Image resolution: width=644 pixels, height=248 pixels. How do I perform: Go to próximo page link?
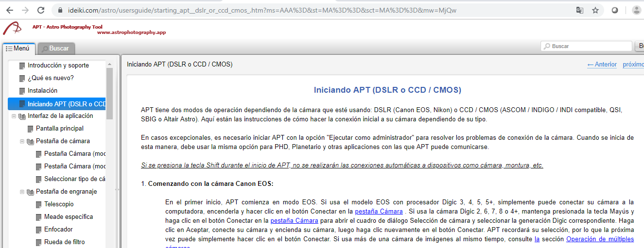(x=633, y=65)
